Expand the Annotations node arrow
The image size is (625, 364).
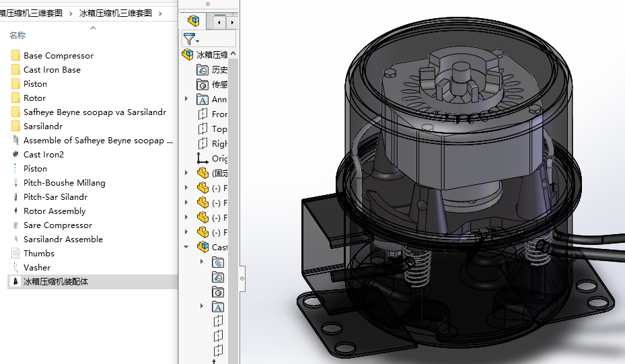coord(186,100)
